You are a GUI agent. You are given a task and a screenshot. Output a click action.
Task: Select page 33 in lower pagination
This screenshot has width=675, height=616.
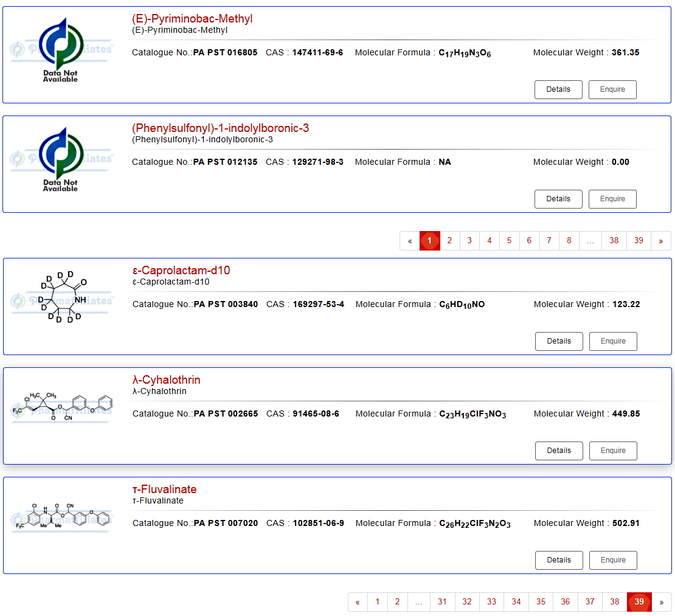[x=491, y=602]
